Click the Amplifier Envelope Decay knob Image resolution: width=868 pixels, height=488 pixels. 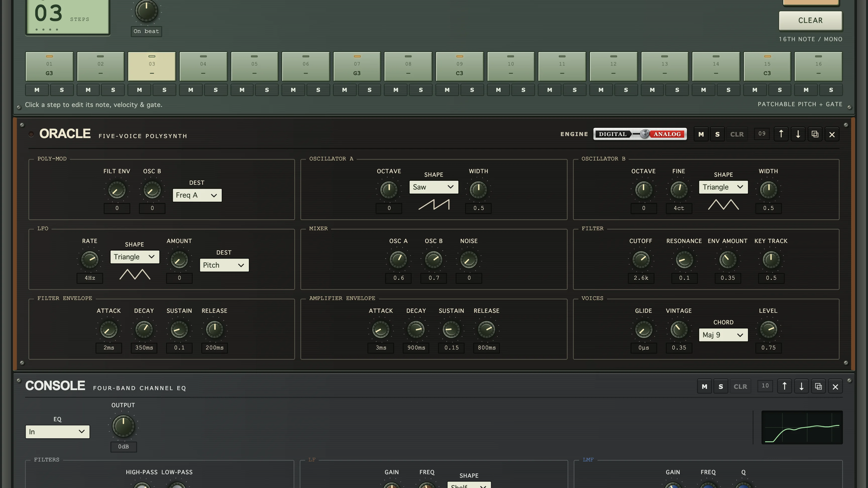pos(416,329)
